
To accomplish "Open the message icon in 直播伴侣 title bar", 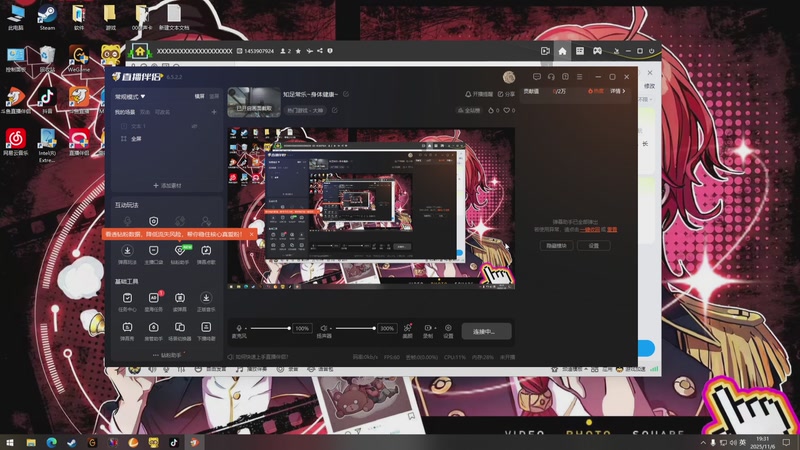I will [x=537, y=77].
